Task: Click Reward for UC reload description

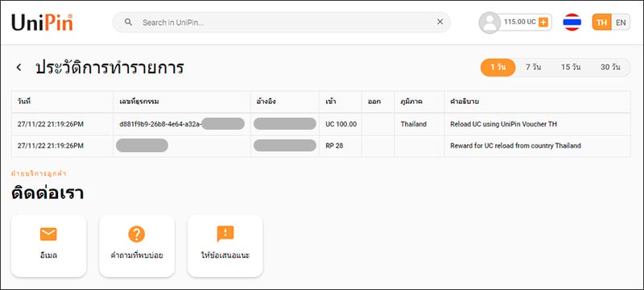Action: coord(515,146)
